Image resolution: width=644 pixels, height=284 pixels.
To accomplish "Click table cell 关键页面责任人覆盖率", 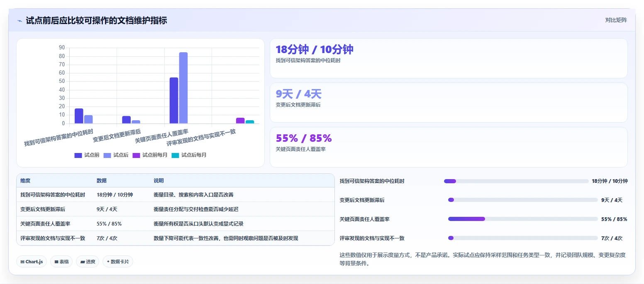I will pos(45,223).
